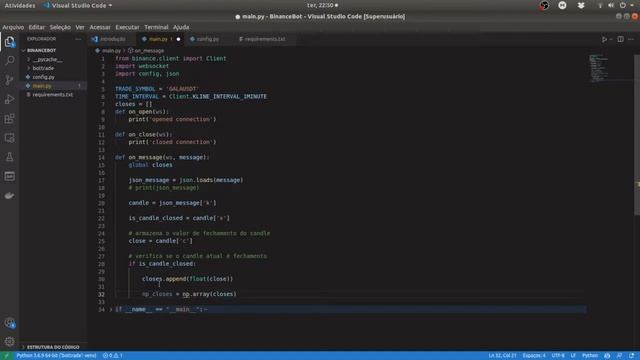
Task: Click Atividades in the top bar
Action: click(x=20, y=5)
